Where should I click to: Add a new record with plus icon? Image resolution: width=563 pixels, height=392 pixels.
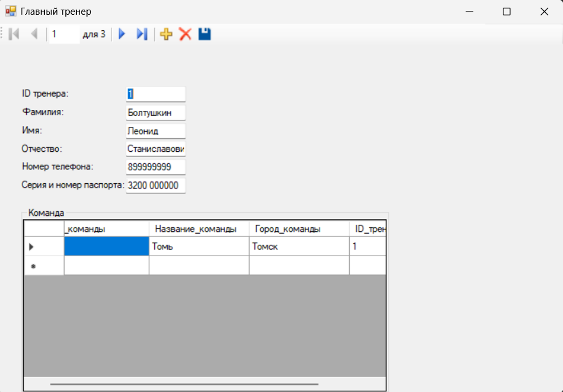point(166,34)
